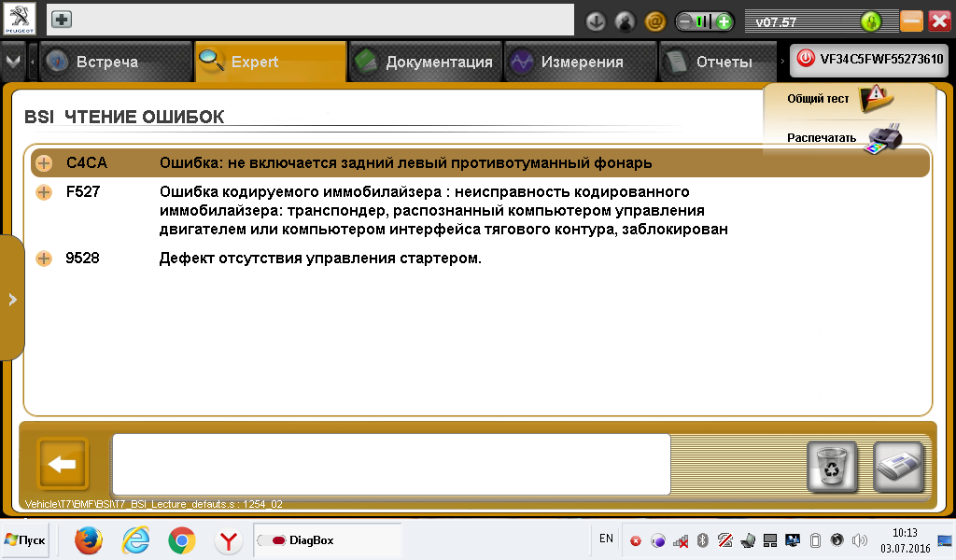Click the display monitor tray icon
Viewport: 956px width, 560px height.
(x=793, y=539)
